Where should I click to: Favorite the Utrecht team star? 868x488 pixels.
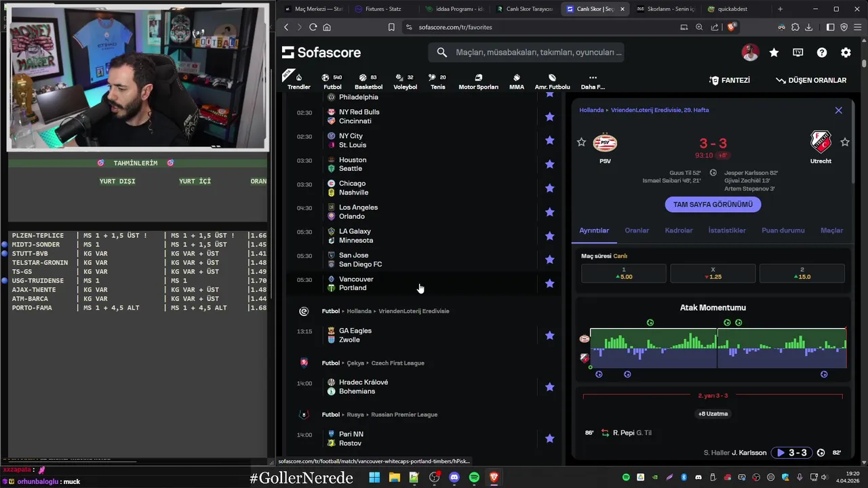pos(845,142)
